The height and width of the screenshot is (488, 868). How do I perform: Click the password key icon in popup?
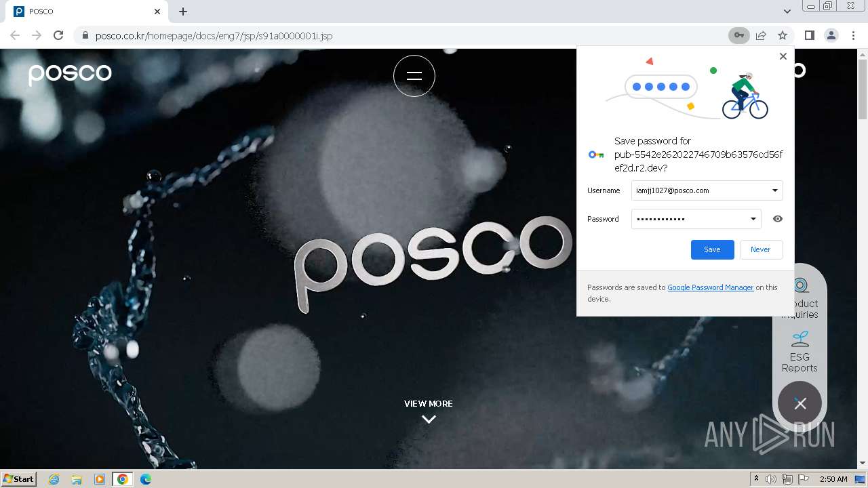pyautogui.click(x=596, y=155)
